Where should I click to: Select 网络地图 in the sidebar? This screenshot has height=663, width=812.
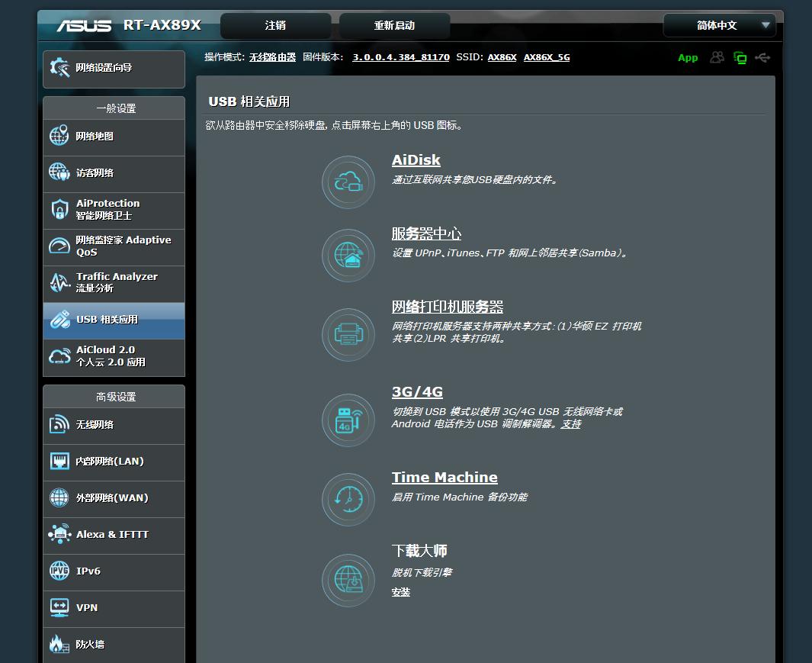point(113,137)
